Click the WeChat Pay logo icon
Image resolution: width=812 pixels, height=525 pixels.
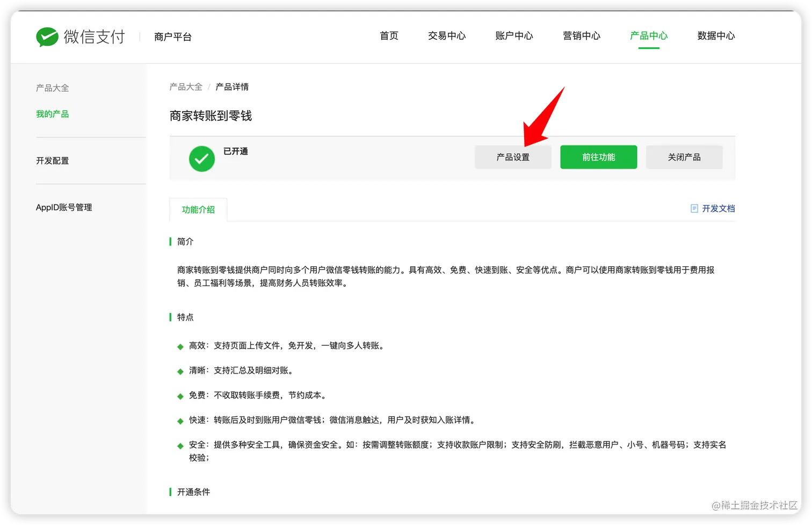pos(47,37)
